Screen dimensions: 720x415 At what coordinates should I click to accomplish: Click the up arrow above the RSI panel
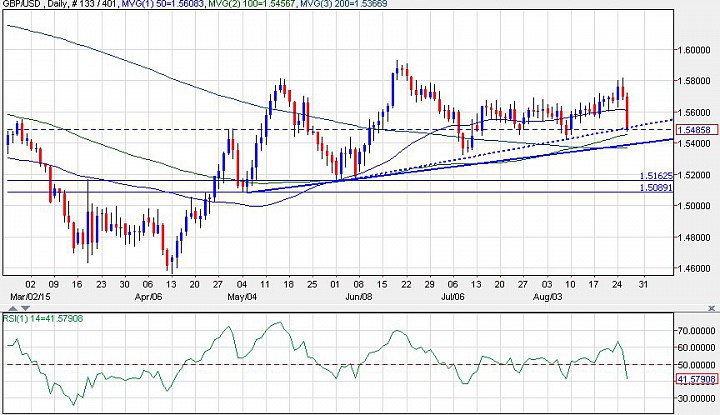click(x=13, y=308)
